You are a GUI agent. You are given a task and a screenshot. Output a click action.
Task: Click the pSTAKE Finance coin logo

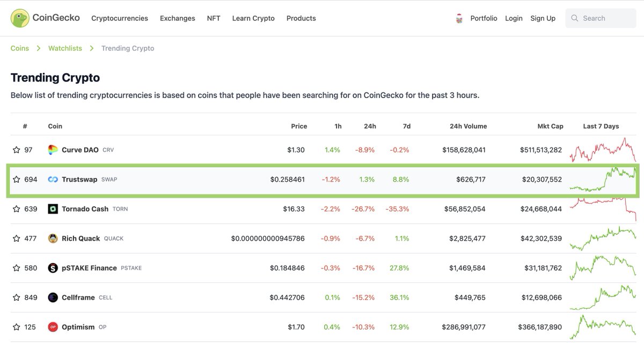coord(53,268)
